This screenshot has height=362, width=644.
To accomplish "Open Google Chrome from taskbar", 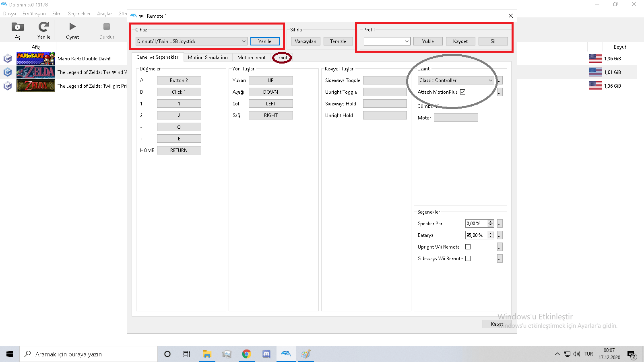I will coord(246,354).
